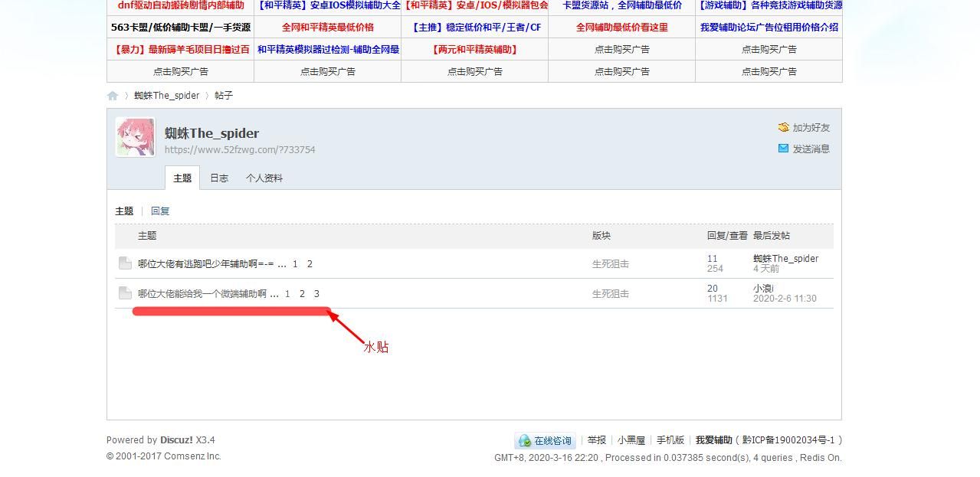This screenshot has height=477, width=980.
Task: Open ad 卡盟货源站，全网辅助最低价
Action: click(622, 5)
